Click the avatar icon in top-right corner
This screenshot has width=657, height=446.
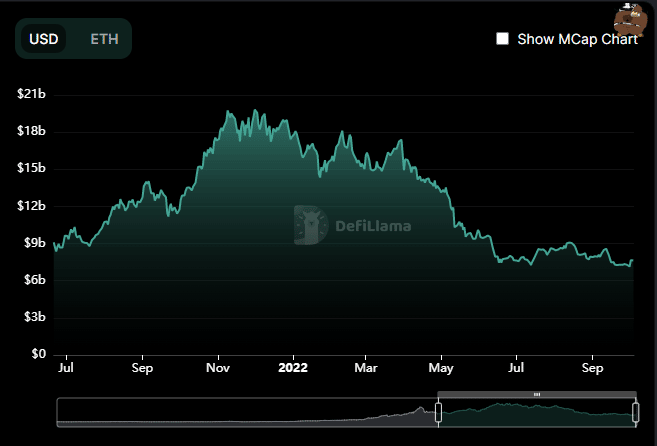point(629,18)
